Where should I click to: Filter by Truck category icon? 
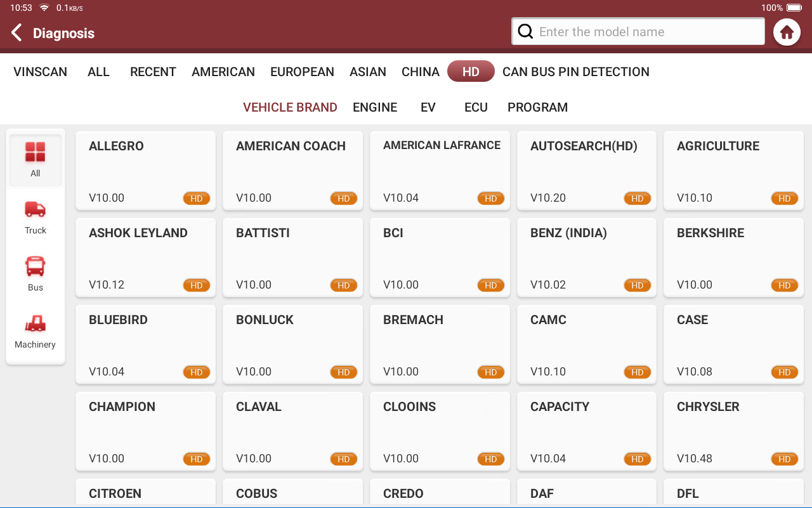point(36,217)
